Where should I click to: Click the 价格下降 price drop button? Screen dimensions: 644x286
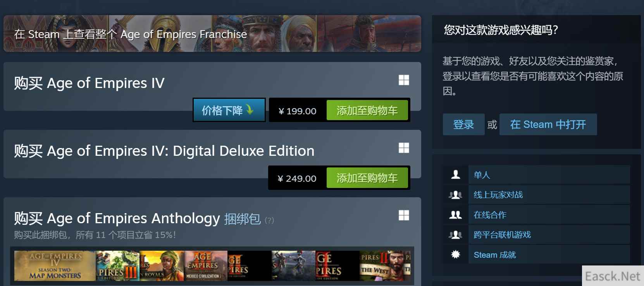pyautogui.click(x=229, y=110)
